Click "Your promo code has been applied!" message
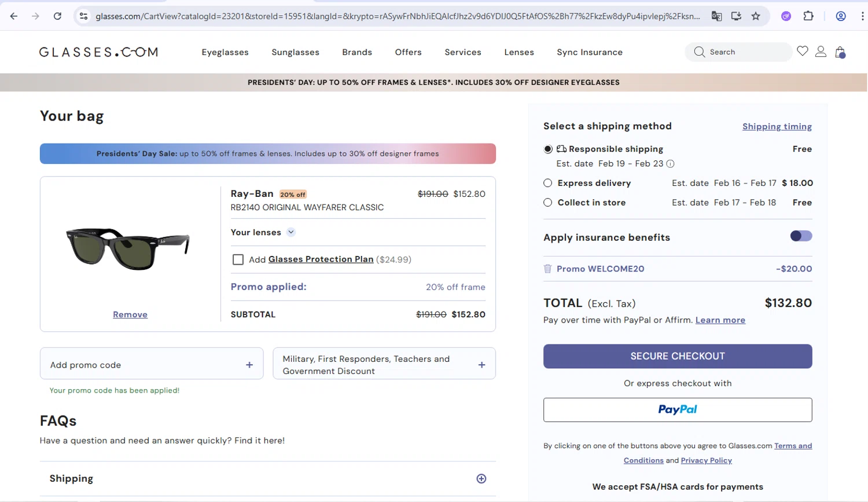The image size is (868, 502). [115, 390]
